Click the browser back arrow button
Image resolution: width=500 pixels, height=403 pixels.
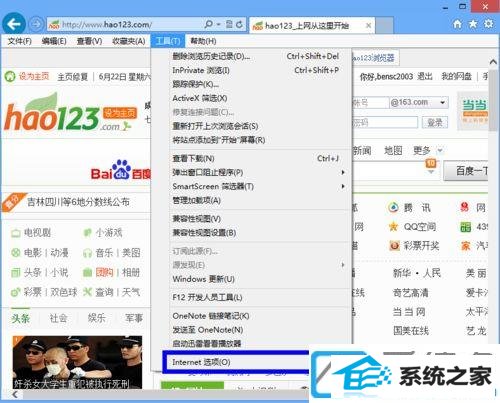14,24
